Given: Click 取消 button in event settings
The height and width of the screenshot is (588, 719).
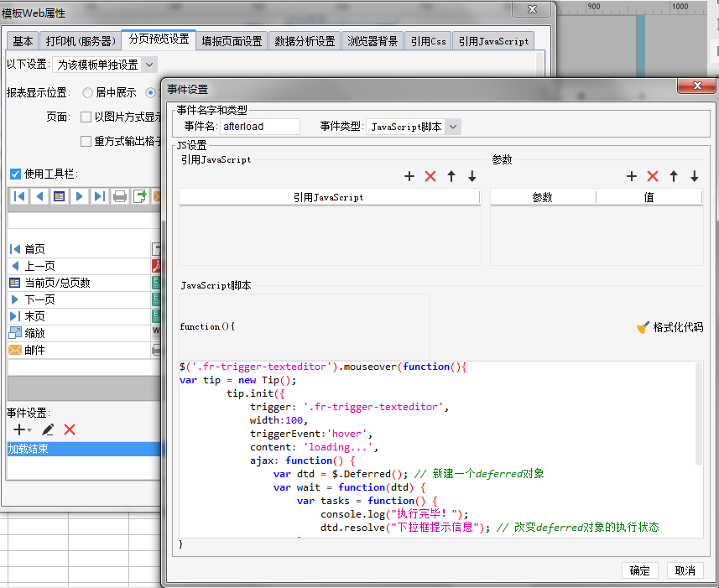Looking at the screenshot, I should pyautogui.click(x=685, y=570).
